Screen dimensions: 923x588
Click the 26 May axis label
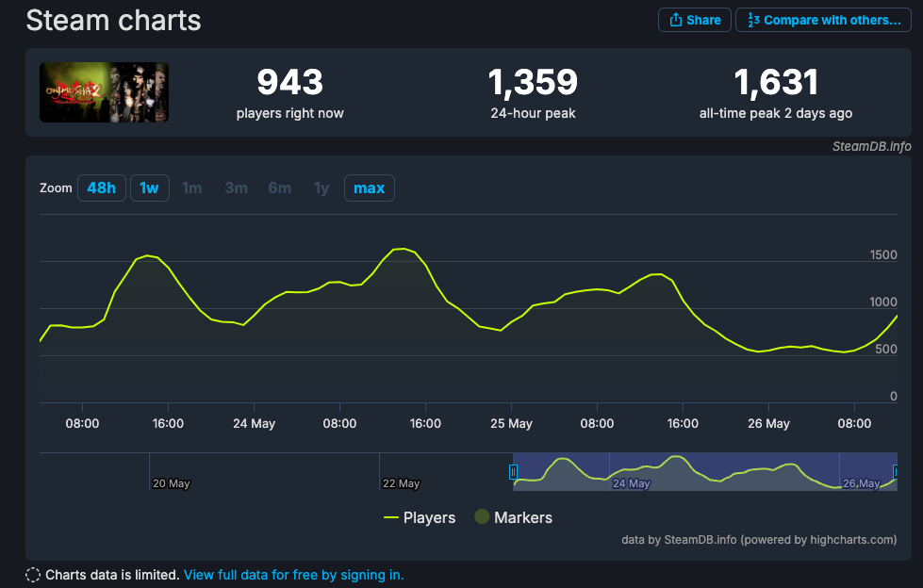pos(768,424)
